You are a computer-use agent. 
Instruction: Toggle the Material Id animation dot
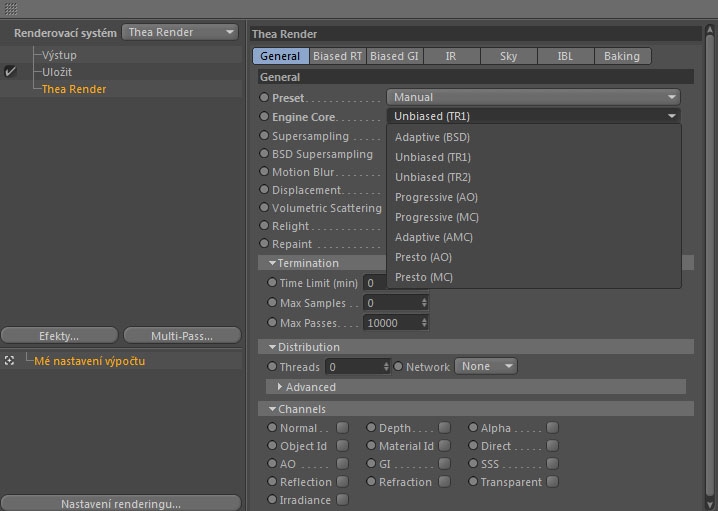click(371, 445)
